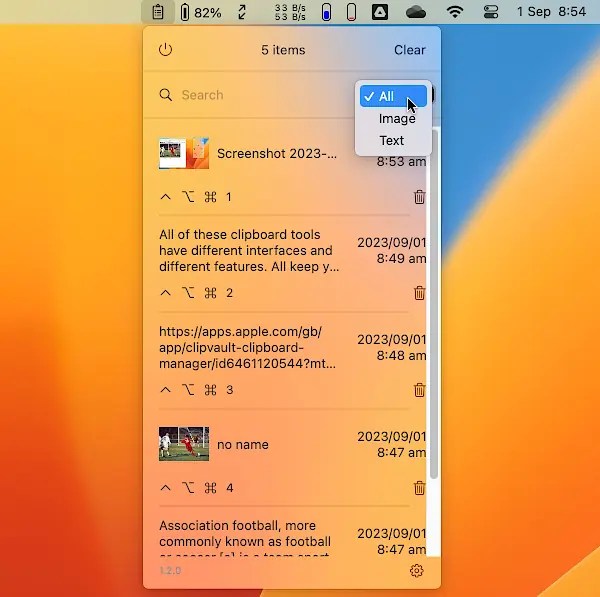Viewport: 600px width, 597px height.
Task: Click the '5 items' count label
Action: point(283,50)
